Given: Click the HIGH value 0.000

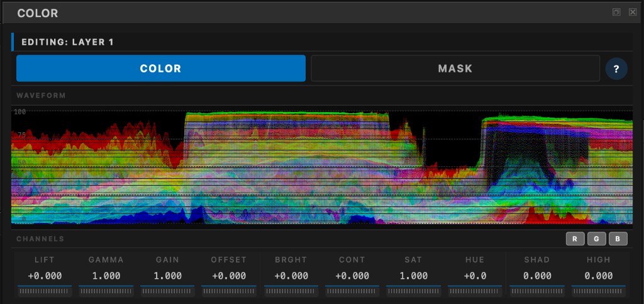Looking at the screenshot, I should [599, 276].
